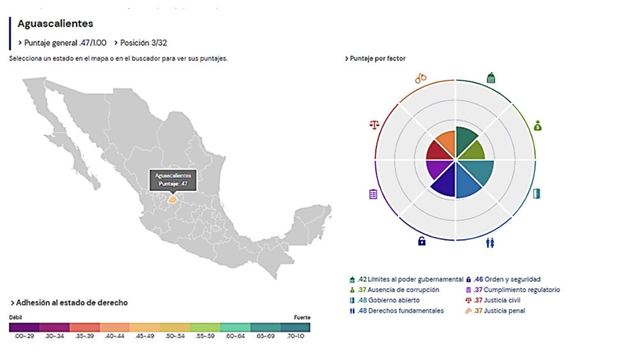Viewport: 644px width, 360px height.
Task: Select the open door Gobierno abierto icon
Action: 537,194
